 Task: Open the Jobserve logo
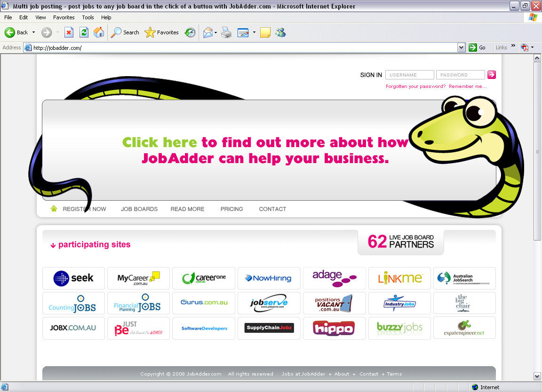[x=269, y=303]
